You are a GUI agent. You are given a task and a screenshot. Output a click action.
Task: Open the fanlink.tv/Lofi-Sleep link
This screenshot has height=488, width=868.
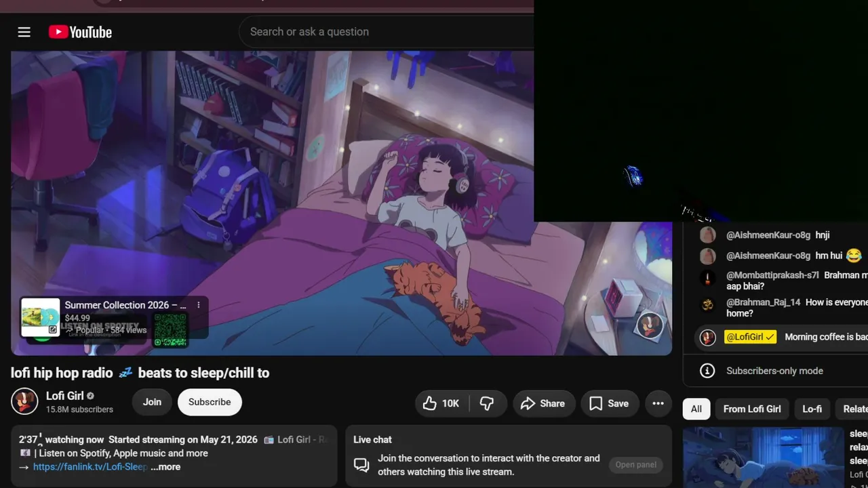coord(90,467)
